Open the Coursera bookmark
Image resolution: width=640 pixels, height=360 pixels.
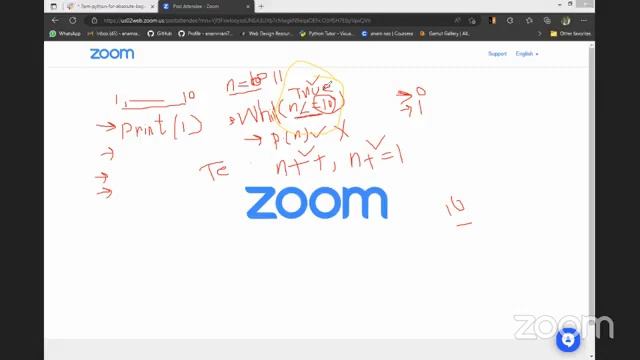click(387, 33)
